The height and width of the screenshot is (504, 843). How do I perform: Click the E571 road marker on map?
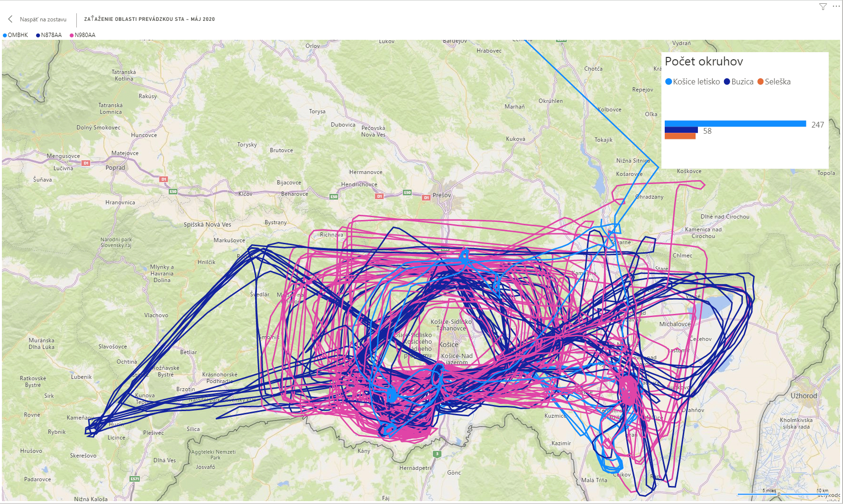click(x=135, y=479)
